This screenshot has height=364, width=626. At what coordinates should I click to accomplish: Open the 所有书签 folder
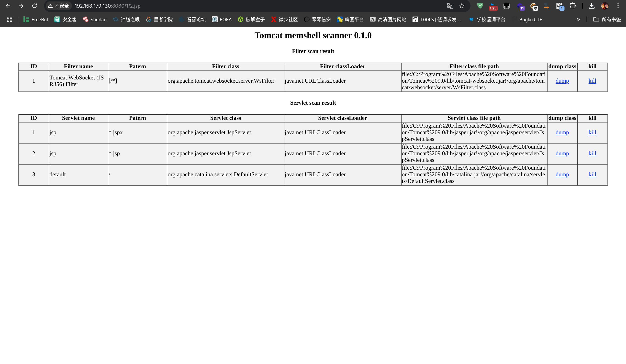click(x=607, y=19)
